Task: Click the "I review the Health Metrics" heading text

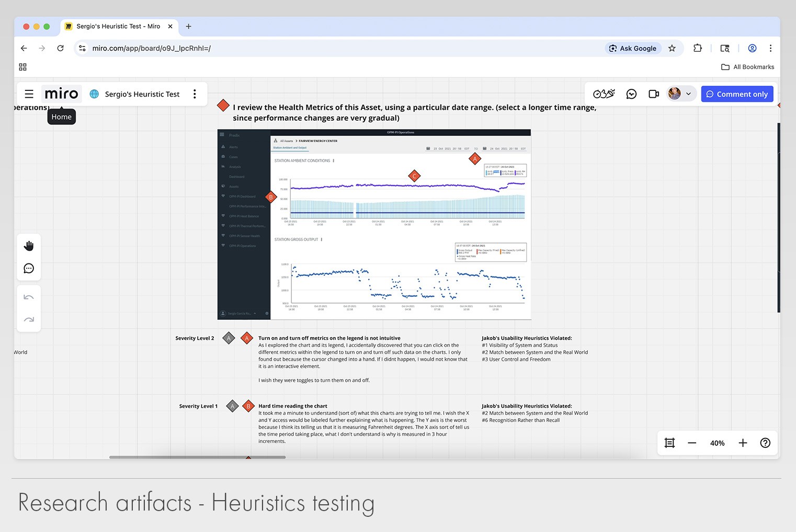Action: tap(414, 112)
